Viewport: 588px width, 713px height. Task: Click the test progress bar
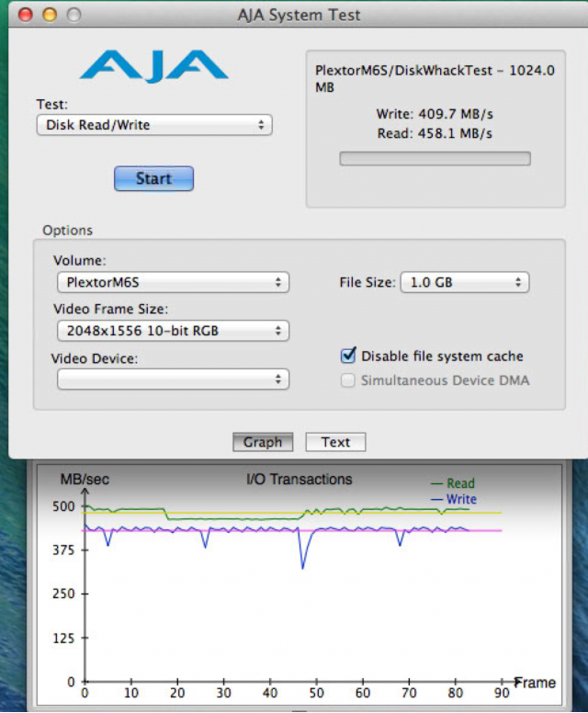435,159
